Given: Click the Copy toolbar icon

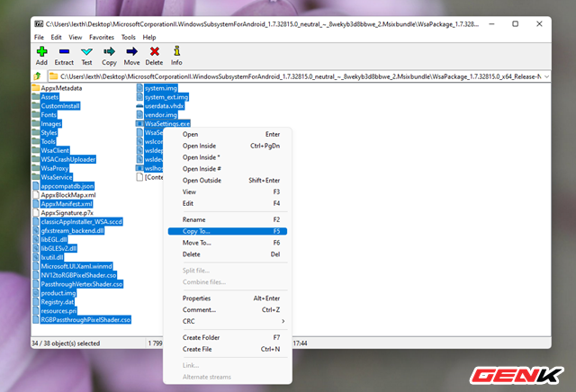Looking at the screenshot, I should point(109,51).
